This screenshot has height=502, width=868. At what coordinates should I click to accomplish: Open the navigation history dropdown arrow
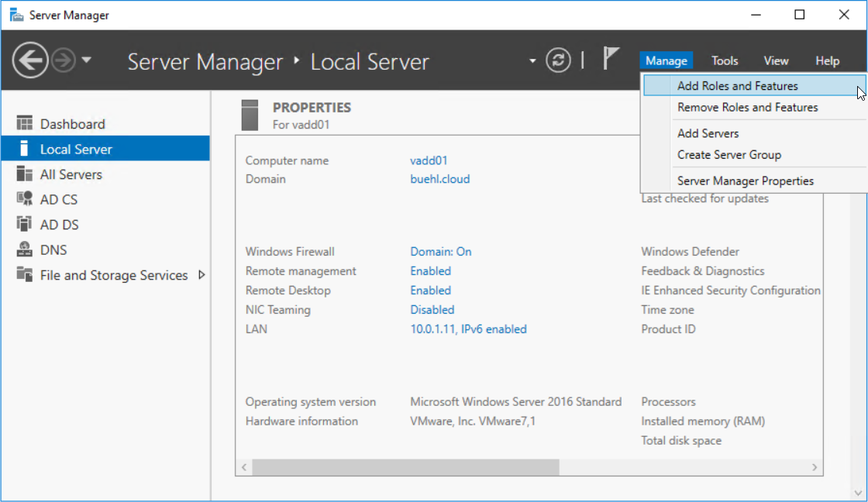[86, 60]
